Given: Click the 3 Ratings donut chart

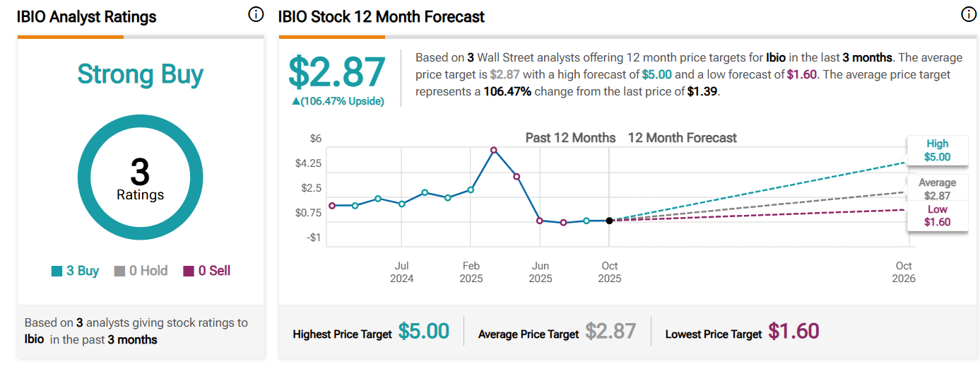Looking at the screenshot, I should (x=140, y=177).
